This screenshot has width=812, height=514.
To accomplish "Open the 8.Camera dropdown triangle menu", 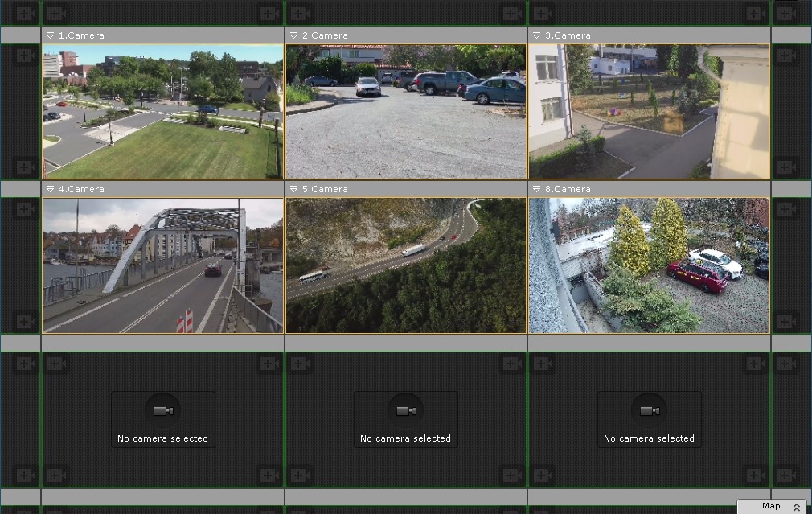I will (x=536, y=189).
